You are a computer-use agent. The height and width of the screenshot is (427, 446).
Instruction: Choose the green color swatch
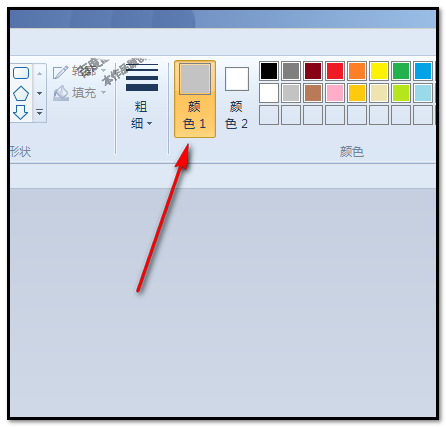(x=401, y=71)
